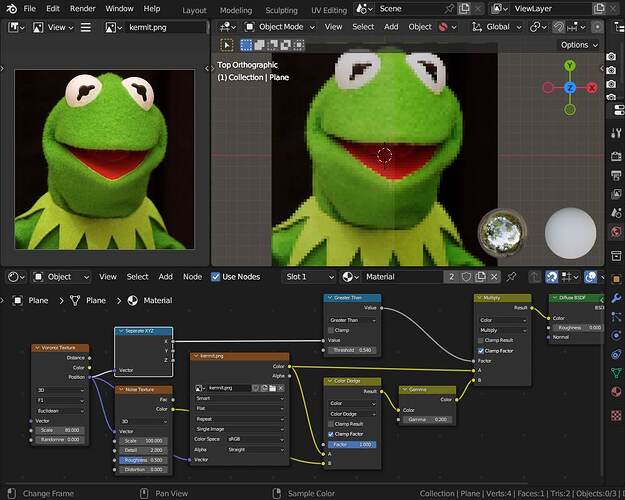Open the Render properties tab icon

click(616, 156)
